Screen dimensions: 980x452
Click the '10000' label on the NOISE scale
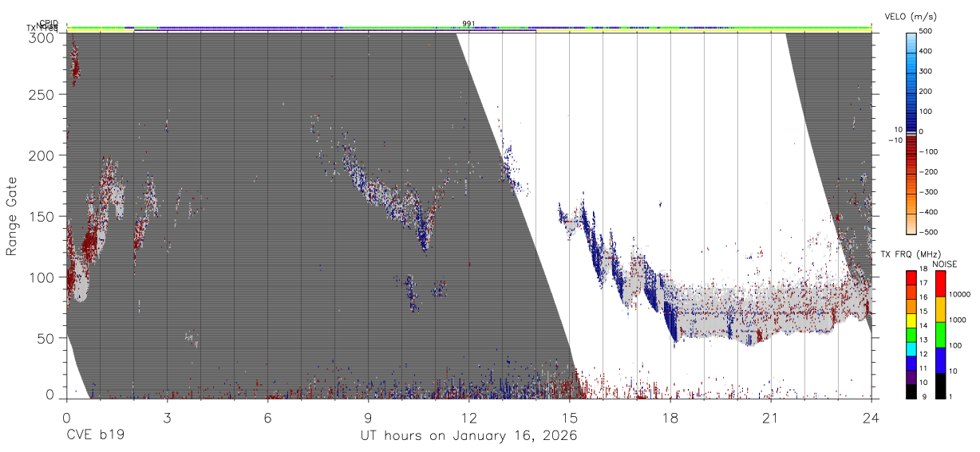point(960,294)
